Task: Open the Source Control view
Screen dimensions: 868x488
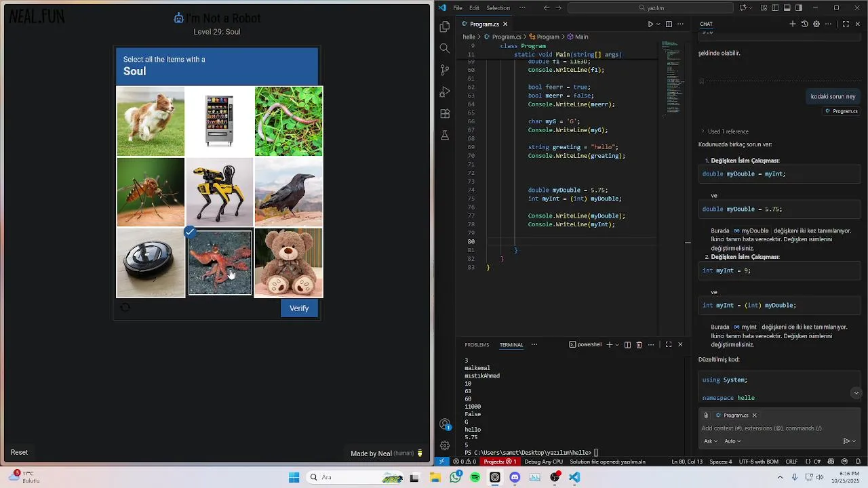Action: point(445,70)
